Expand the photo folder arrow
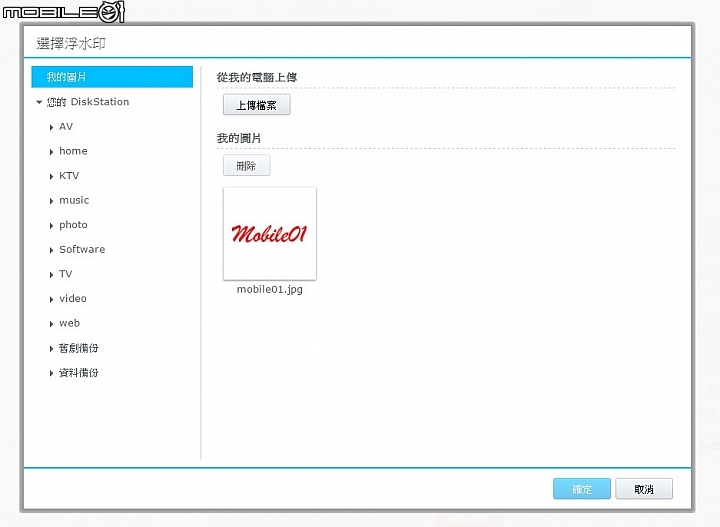720x527 pixels. [51, 225]
